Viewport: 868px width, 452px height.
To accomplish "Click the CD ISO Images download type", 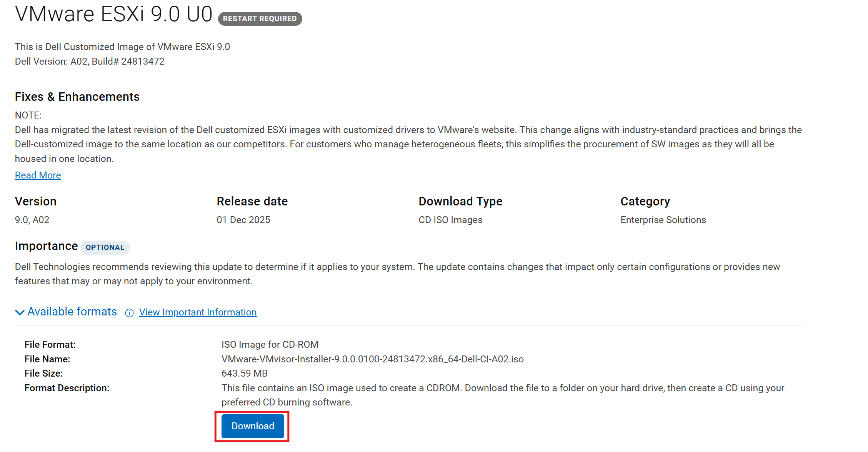I will click(450, 220).
